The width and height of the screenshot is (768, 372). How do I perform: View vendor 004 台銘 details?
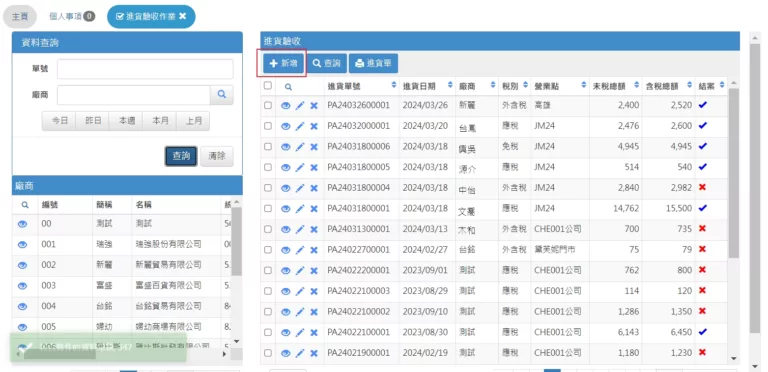[23, 306]
